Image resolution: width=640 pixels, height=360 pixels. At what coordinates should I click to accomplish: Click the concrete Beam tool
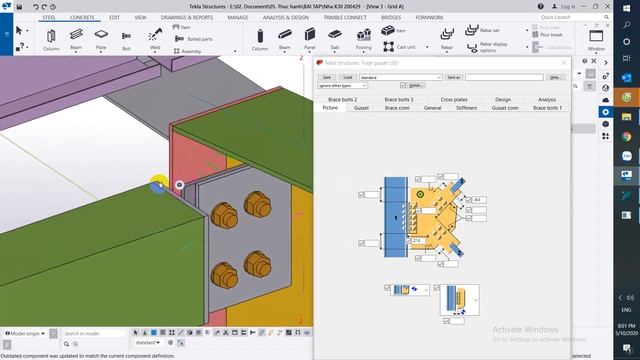284,40
